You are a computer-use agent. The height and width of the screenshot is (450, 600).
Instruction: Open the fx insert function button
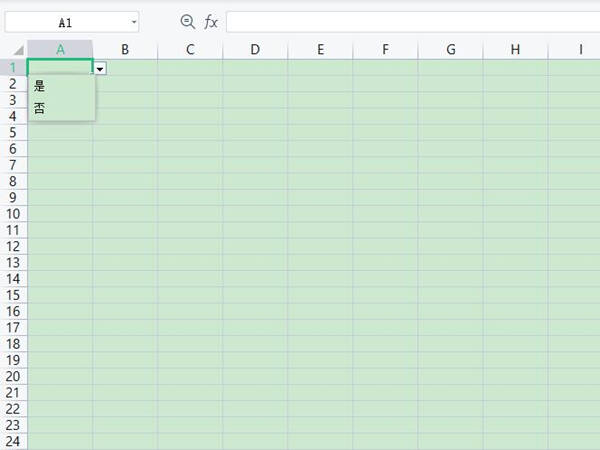tap(211, 22)
